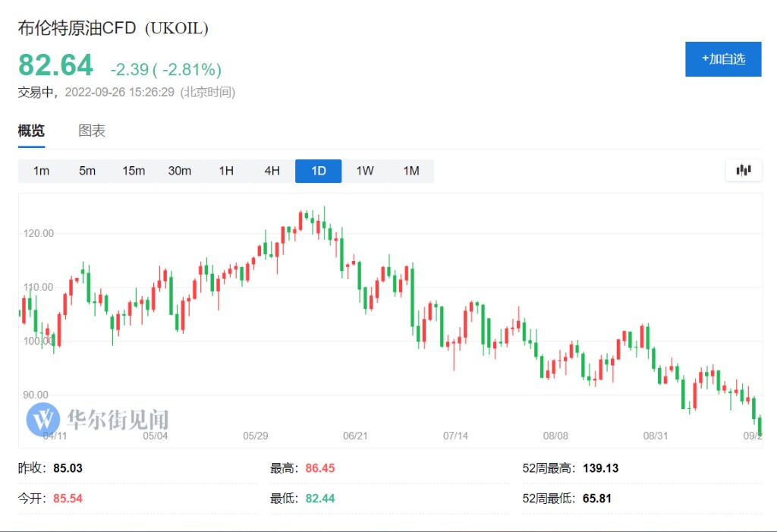This screenshot has height=532, width=777.
Task: Click the 华尔街见闻 watermark logo
Action: [x=97, y=419]
